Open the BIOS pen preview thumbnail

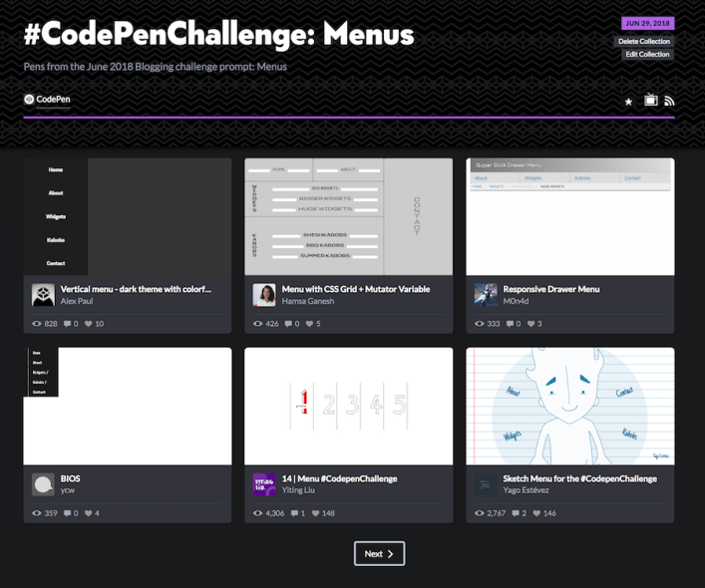pos(128,406)
